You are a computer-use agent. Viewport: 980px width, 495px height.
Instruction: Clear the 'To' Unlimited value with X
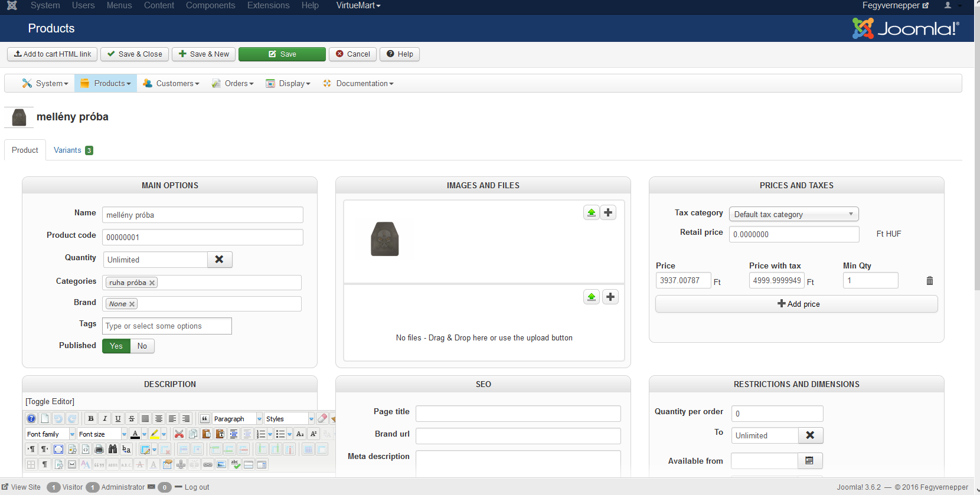click(811, 435)
